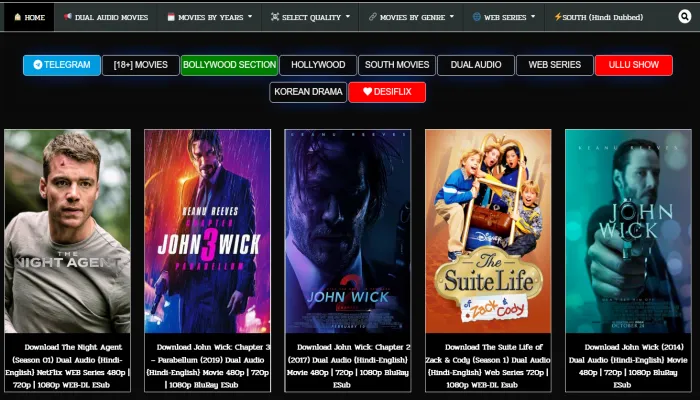
Task: Open Select Quality menu
Action: (x=310, y=17)
